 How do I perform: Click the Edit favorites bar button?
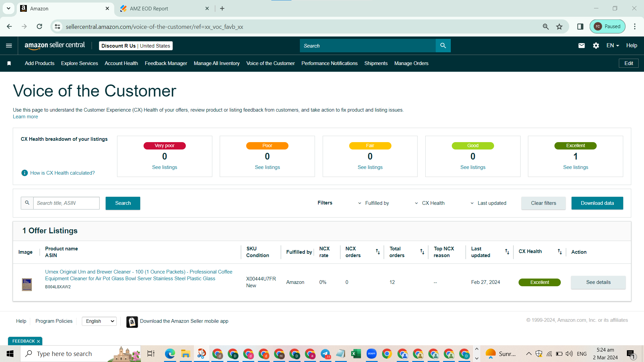[629, 63]
